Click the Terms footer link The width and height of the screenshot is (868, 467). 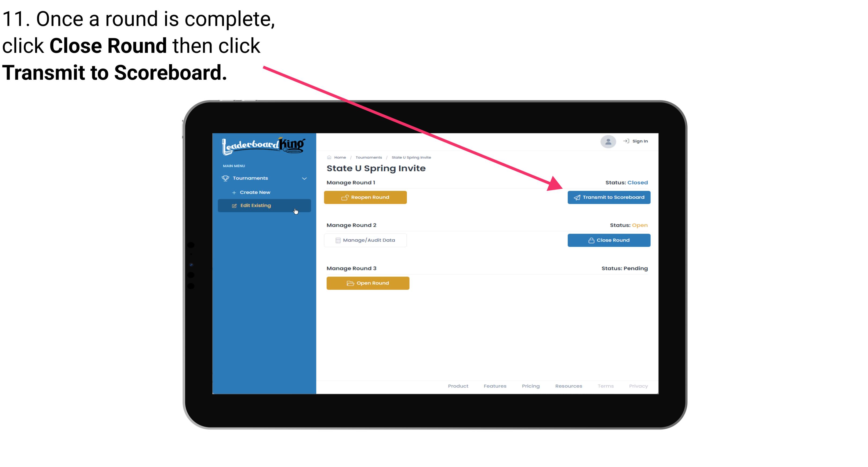[605, 386]
